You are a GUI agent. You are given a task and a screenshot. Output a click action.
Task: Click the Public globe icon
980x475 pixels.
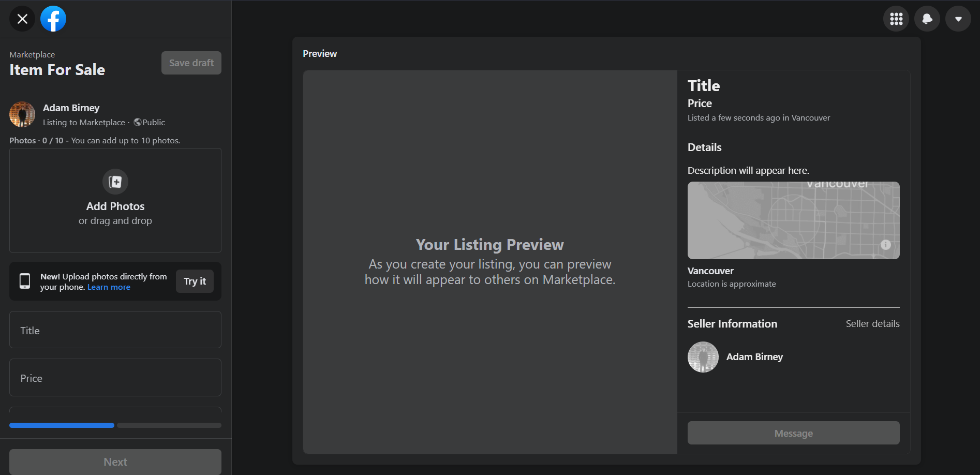point(138,122)
